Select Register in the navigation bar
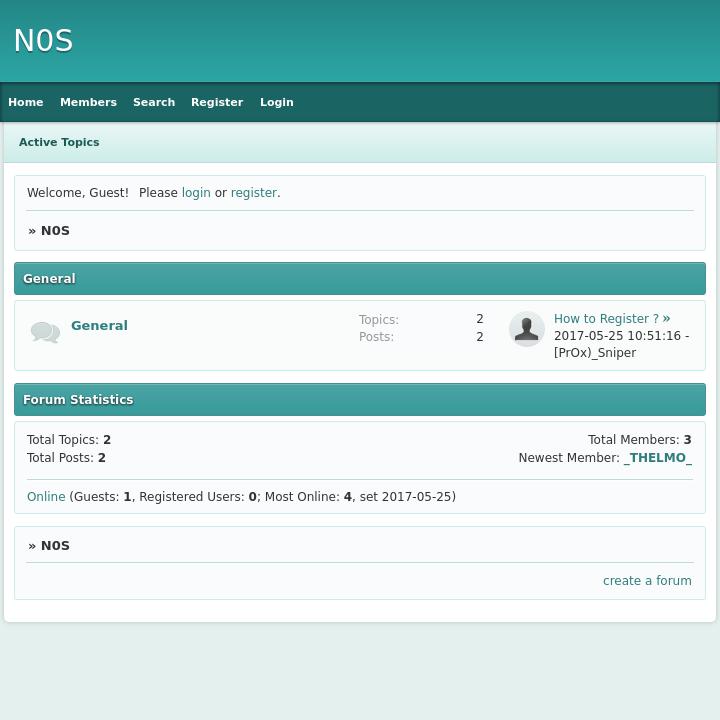The width and height of the screenshot is (720, 720). click(217, 102)
